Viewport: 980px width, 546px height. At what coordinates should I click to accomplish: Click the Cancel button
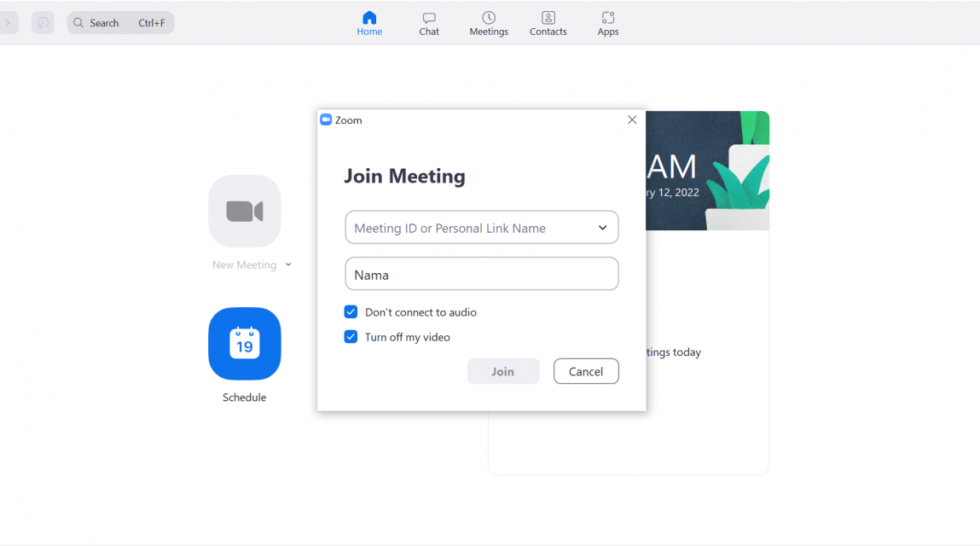click(x=586, y=371)
